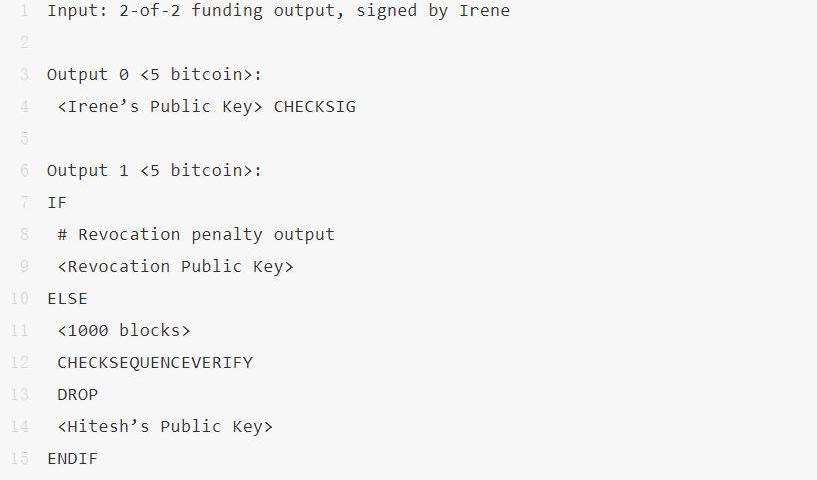Screen dimensions: 817x480
Task: Click line number 15 in the gutter
Action: click(x=20, y=459)
